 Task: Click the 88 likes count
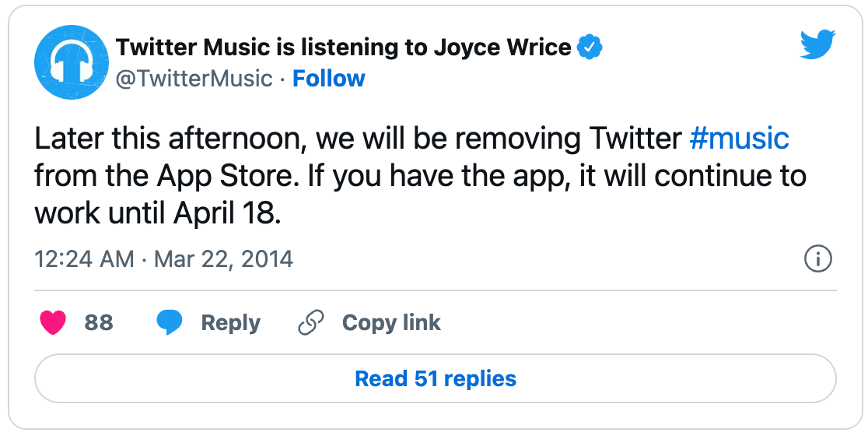[99, 322]
